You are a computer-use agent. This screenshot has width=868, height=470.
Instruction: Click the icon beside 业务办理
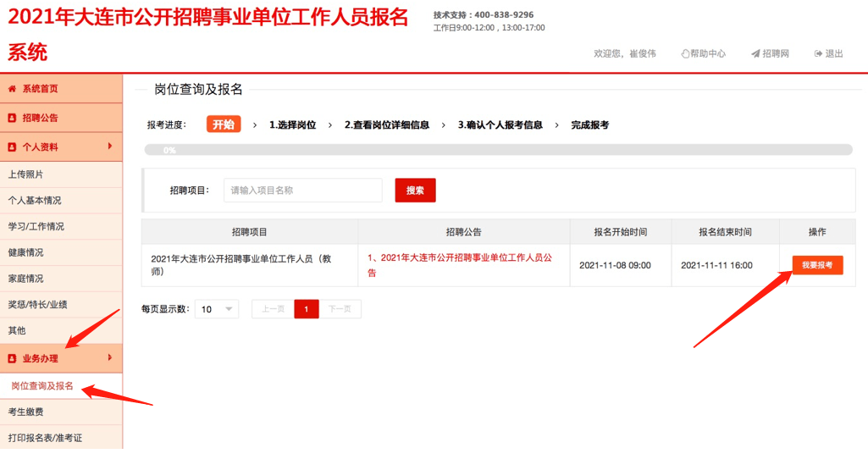point(13,359)
